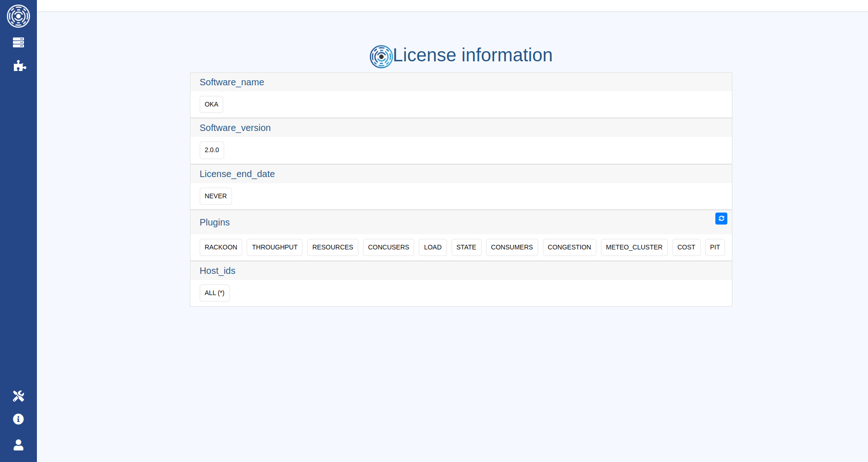Open the user profile icon

point(18,445)
